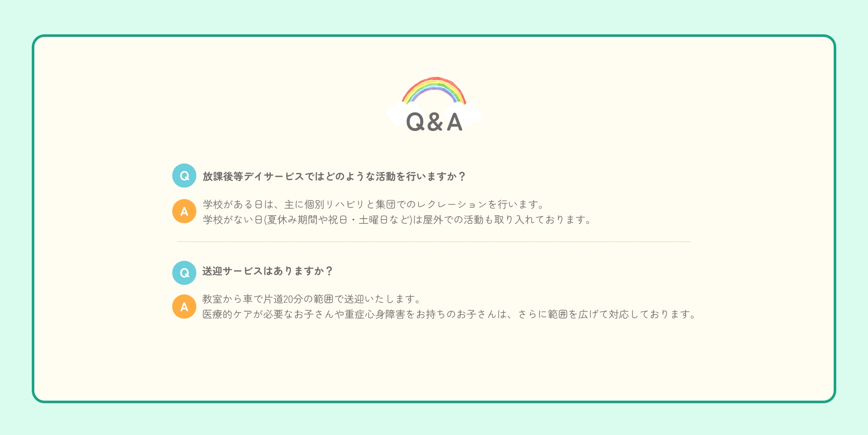Click the large A letter in the heading
Viewport: 868px width, 435px height.
tap(454, 123)
